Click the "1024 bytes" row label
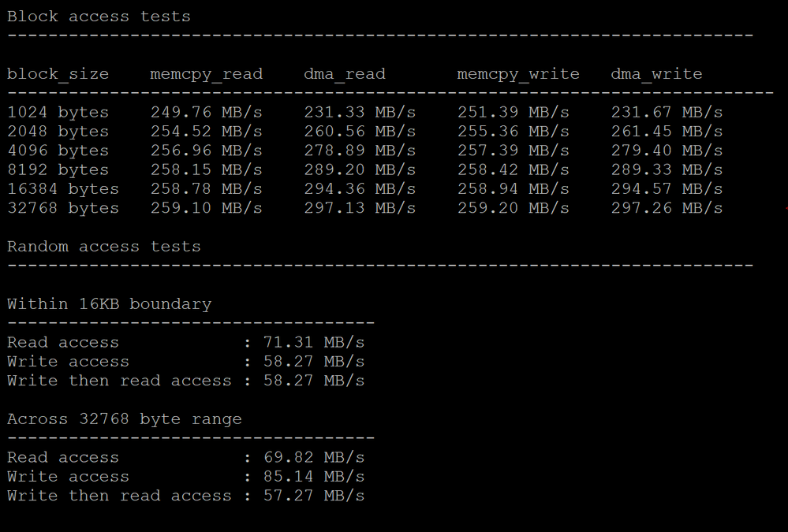This screenshot has height=532, width=788. [x=58, y=112]
